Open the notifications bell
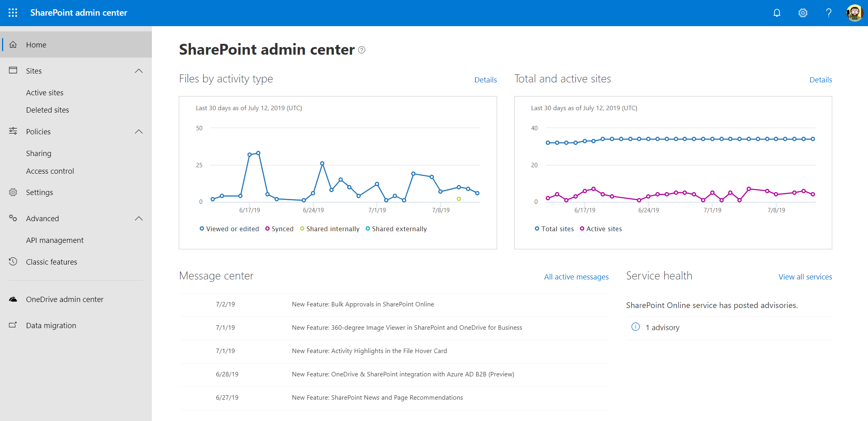The image size is (868, 421). coord(777,13)
